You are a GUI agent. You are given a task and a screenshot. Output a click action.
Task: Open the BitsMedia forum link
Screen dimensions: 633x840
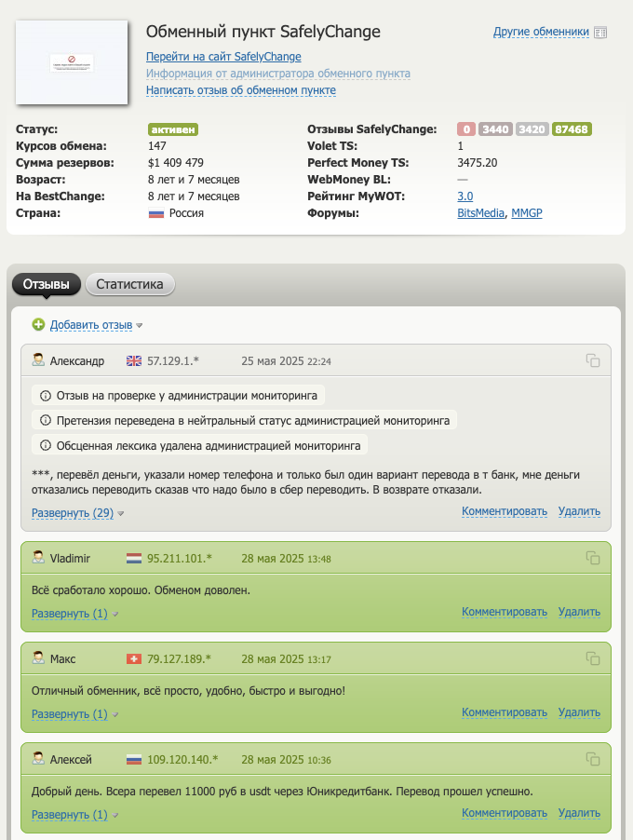[480, 213]
